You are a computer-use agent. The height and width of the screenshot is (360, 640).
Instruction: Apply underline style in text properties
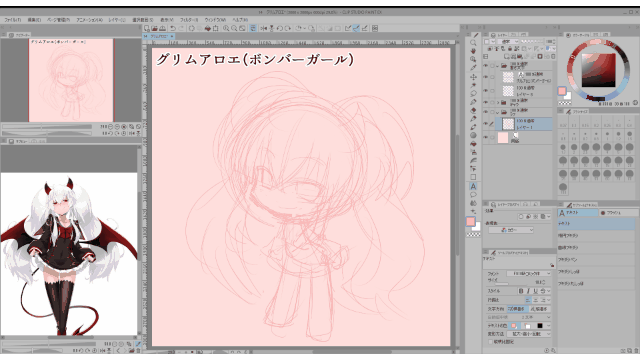535,291
